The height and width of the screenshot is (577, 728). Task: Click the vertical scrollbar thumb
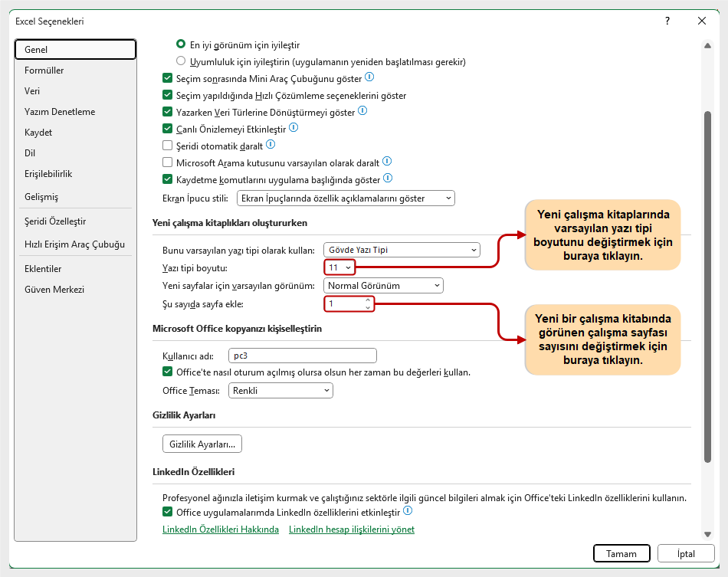(707, 287)
